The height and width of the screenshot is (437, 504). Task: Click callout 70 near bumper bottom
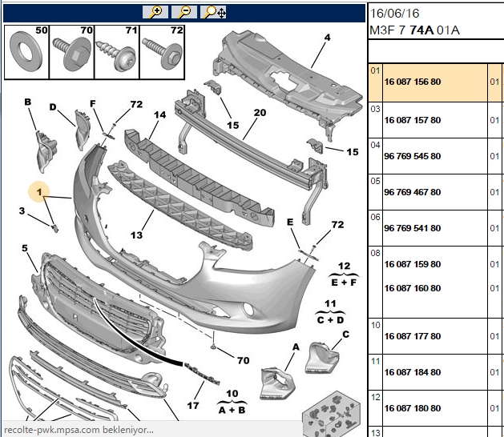coord(244,360)
